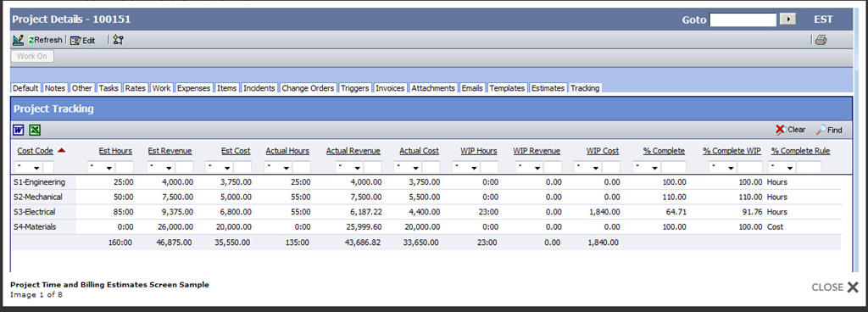
Task: Open Est Revenue filter operator dropdown
Action: tap(161, 167)
